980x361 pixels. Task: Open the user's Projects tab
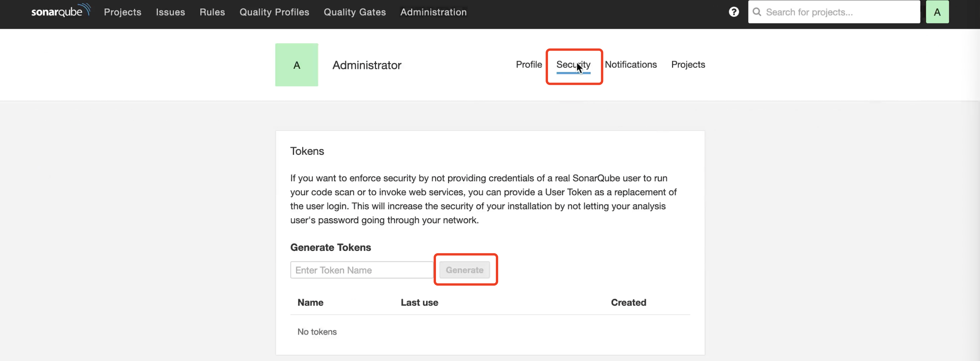click(x=688, y=65)
